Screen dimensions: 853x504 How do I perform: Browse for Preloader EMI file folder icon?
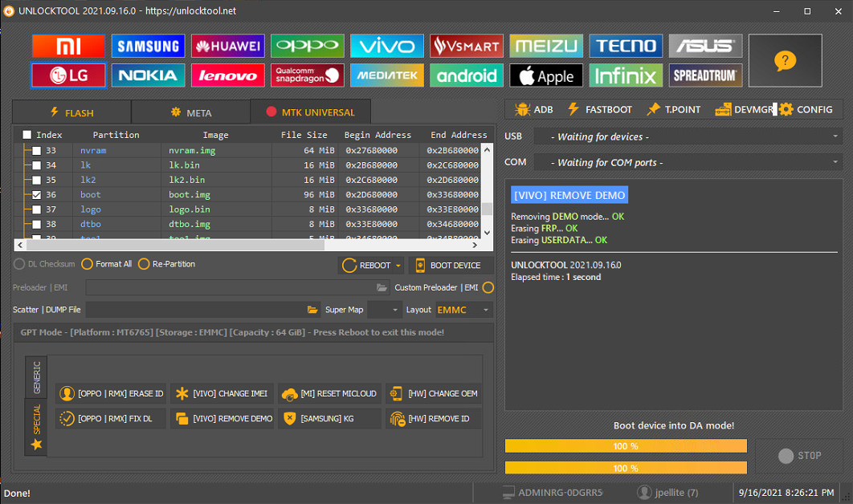[x=382, y=287]
